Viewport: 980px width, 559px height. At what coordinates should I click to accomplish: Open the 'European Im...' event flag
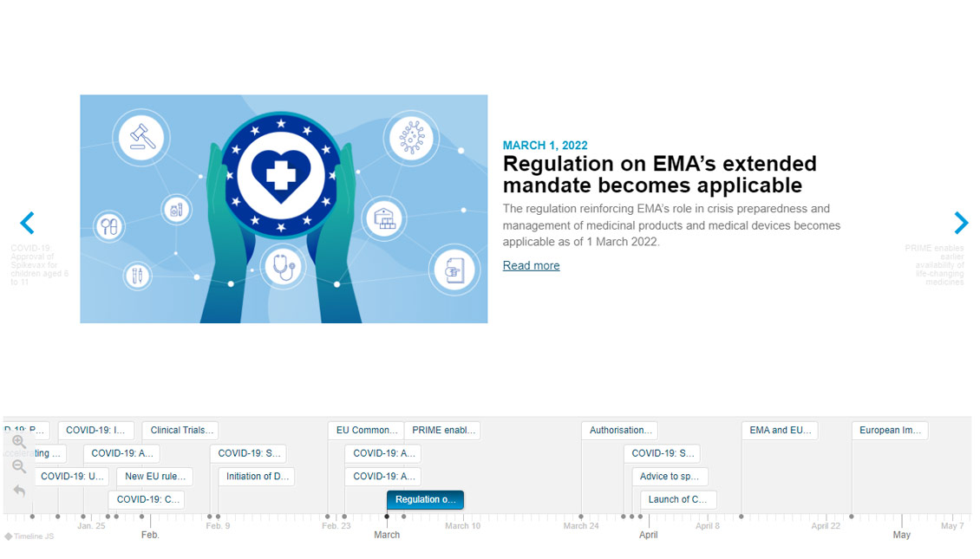tap(890, 430)
